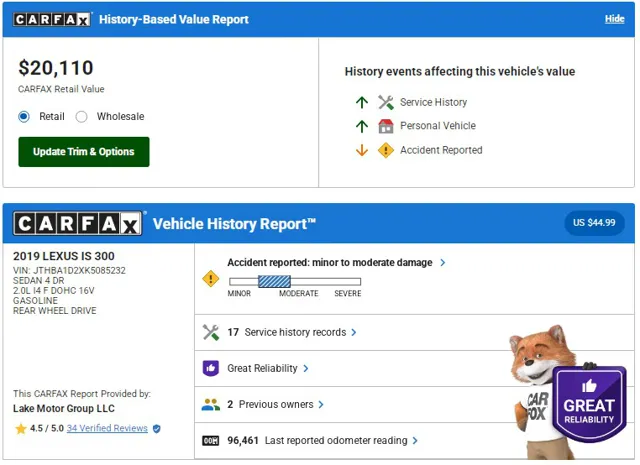
Task: Click the Personal Vehicle house icon
Action: [x=386, y=126]
